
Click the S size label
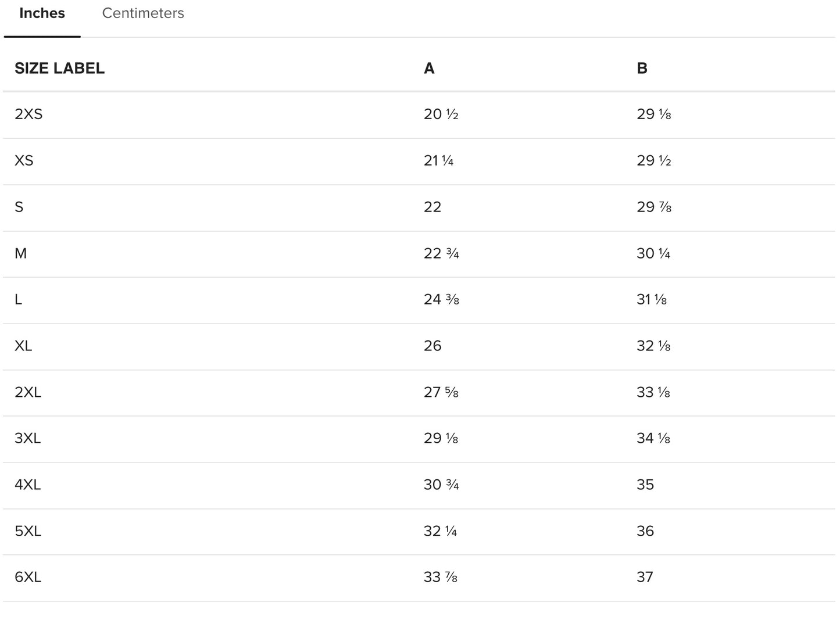(x=19, y=207)
